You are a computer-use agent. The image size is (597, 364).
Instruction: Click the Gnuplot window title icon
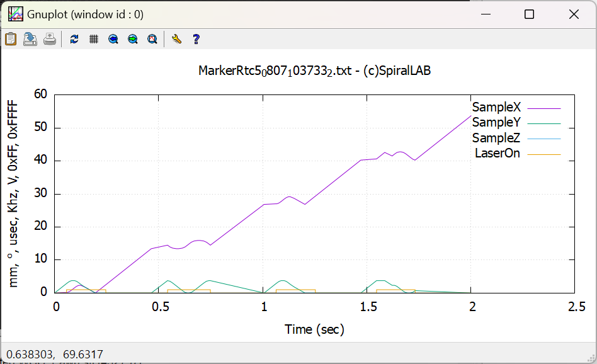coord(15,14)
